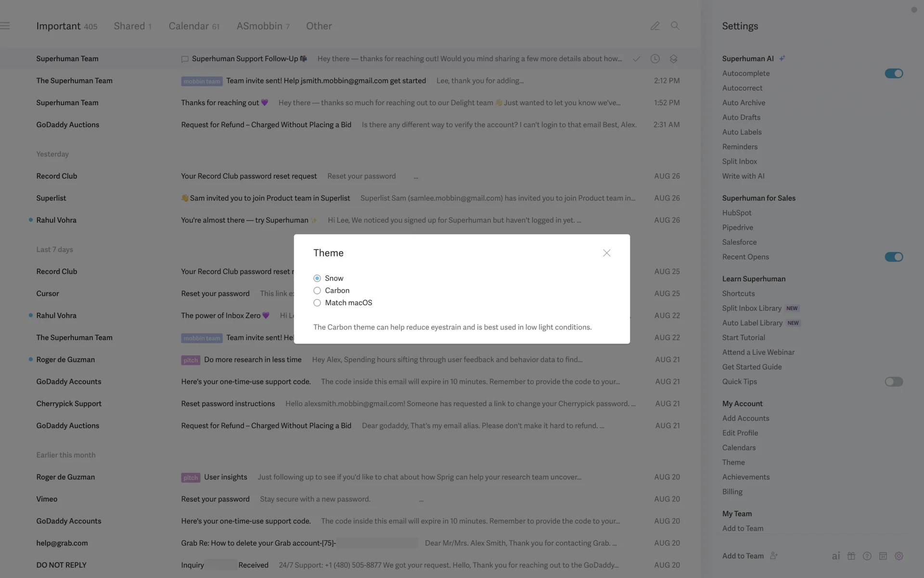Open the help question mark icon
This screenshot has height=578, width=924.
[867, 556]
